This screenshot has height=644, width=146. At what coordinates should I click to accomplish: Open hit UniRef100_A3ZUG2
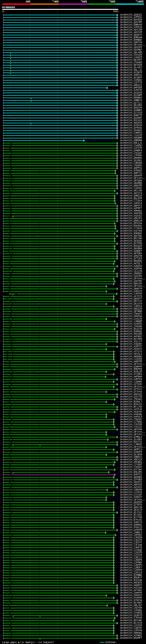(131, 216)
